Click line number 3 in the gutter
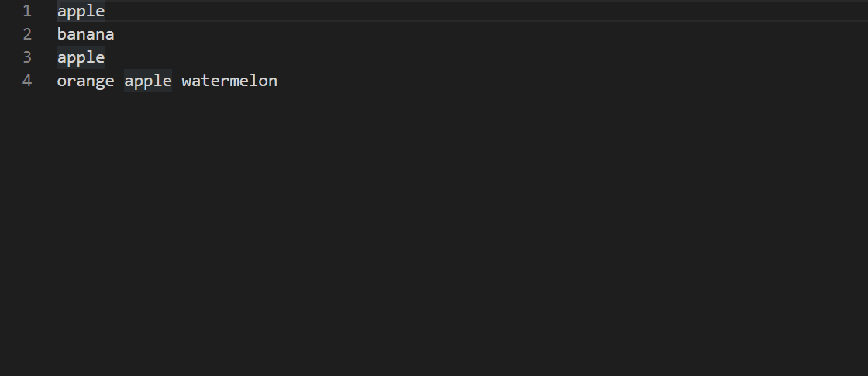This screenshot has width=868, height=376. click(x=27, y=57)
